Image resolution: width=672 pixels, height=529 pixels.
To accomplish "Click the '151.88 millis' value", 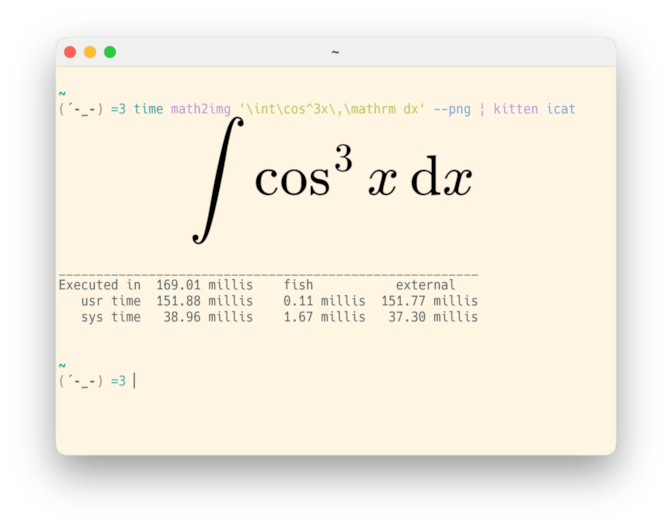I will (204, 301).
